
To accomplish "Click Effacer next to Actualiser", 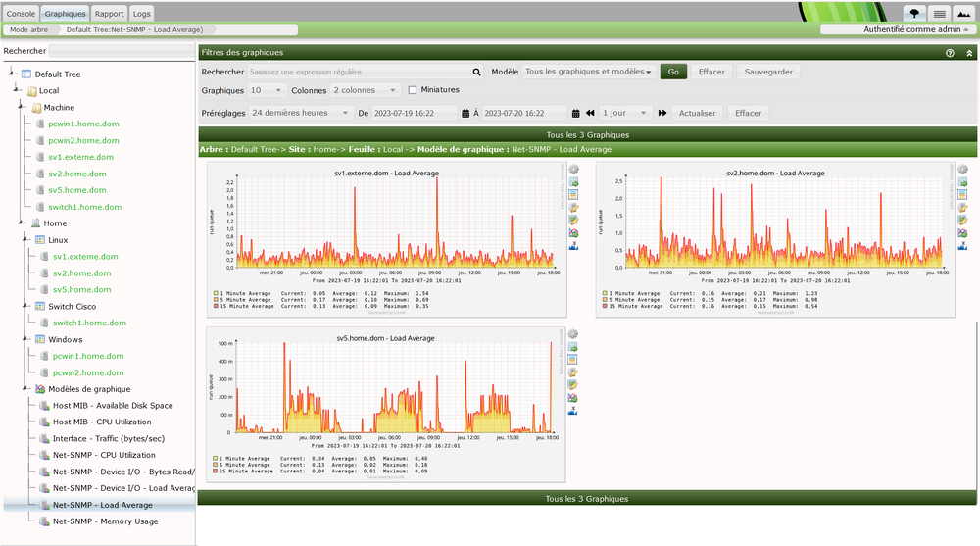I will pos(748,113).
